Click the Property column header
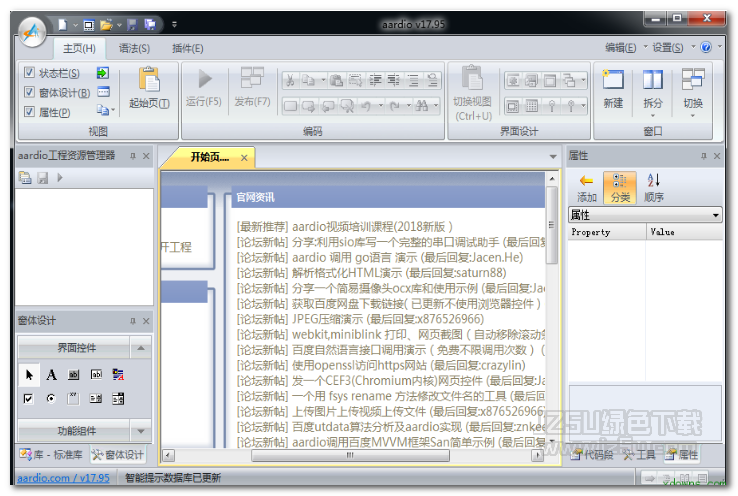Image resolution: width=738 pixels, height=496 pixels. point(607,232)
